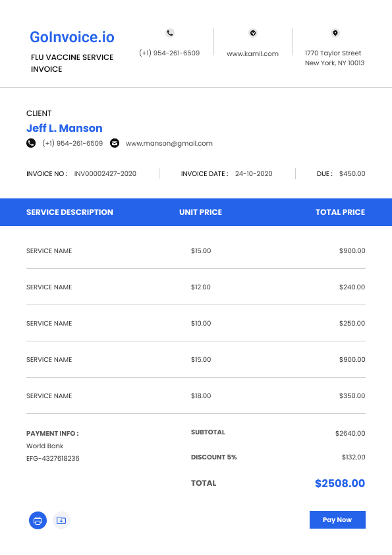This screenshot has height=555, width=392.
Task: Click the download folder icon
Action: pyautogui.click(x=61, y=520)
